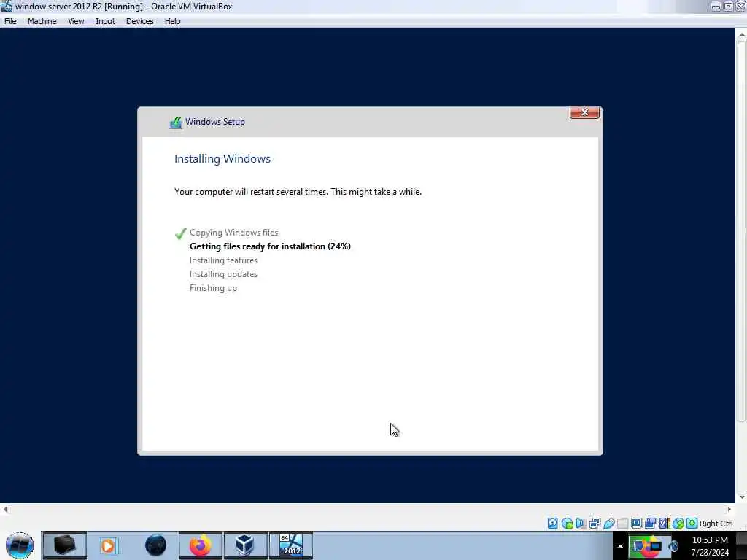Open the File menu

pos(10,21)
